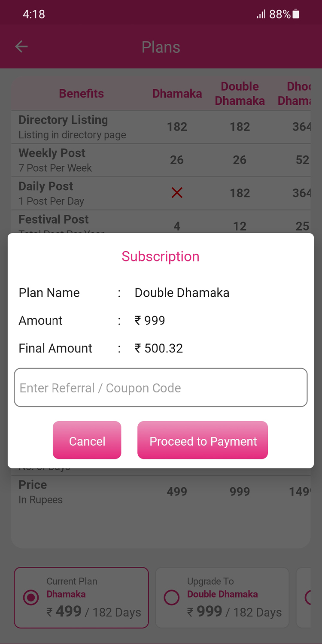Click the red cross under Dhamaka
The width and height of the screenshot is (322, 644).
point(177,193)
